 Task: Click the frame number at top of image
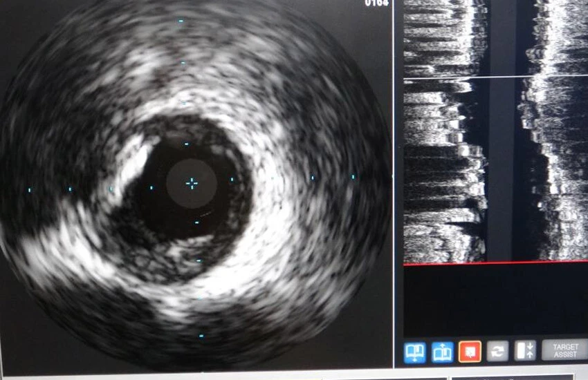pyautogui.click(x=376, y=3)
